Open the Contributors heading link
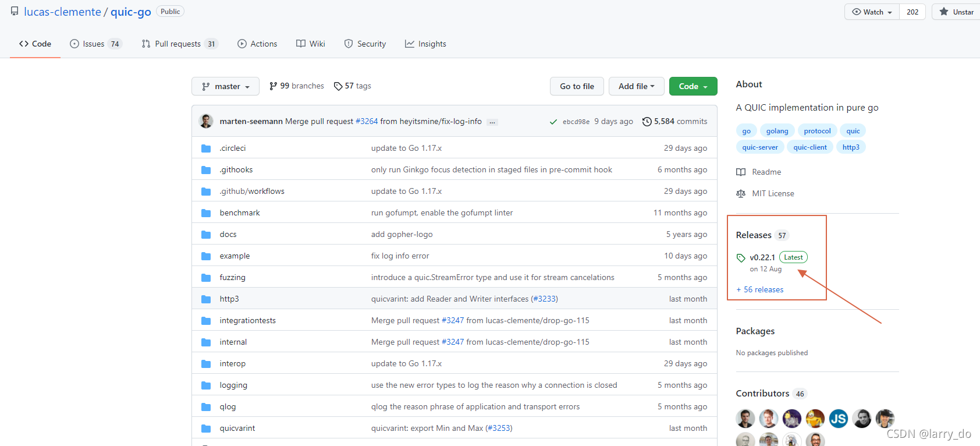The image size is (980, 446). click(762, 394)
